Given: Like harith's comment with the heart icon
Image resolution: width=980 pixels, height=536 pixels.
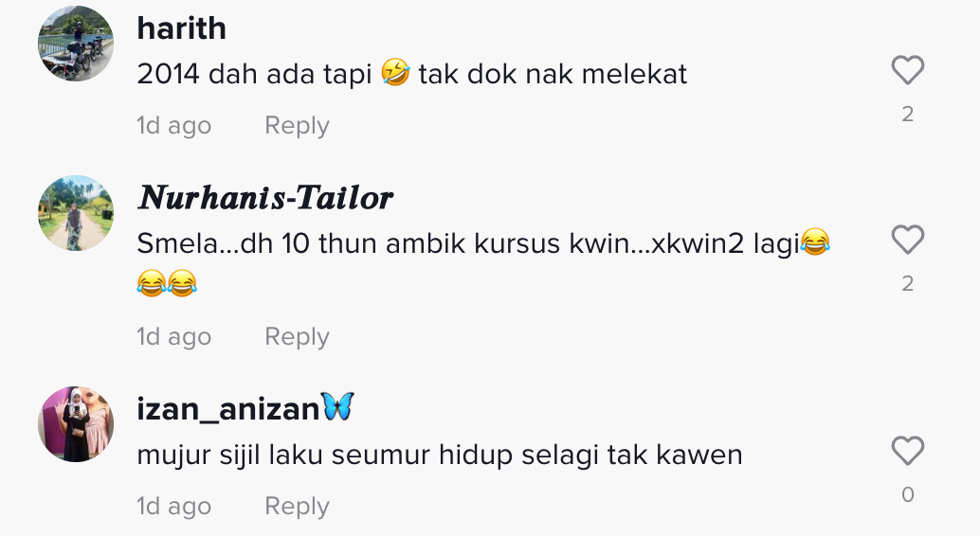Looking at the screenshot, I should coord(908,70).
